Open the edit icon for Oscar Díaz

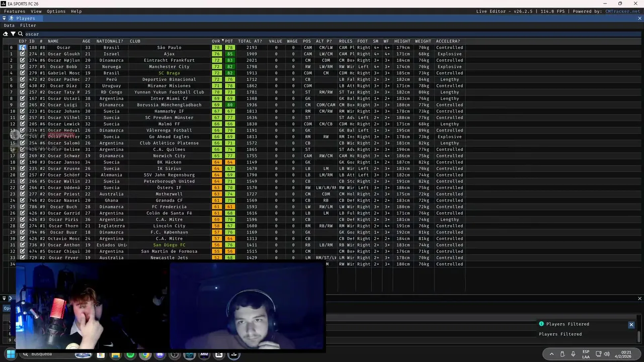[x=22, y=85]
